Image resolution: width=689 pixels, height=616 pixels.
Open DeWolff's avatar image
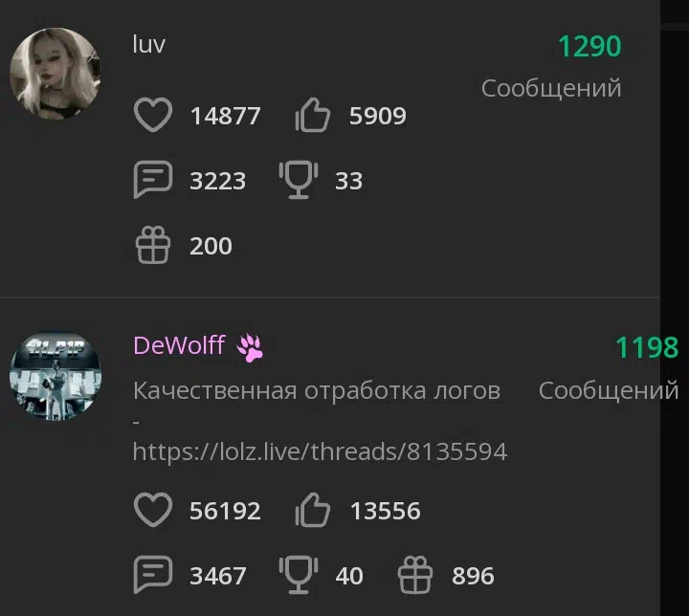[x=56, y=376]
